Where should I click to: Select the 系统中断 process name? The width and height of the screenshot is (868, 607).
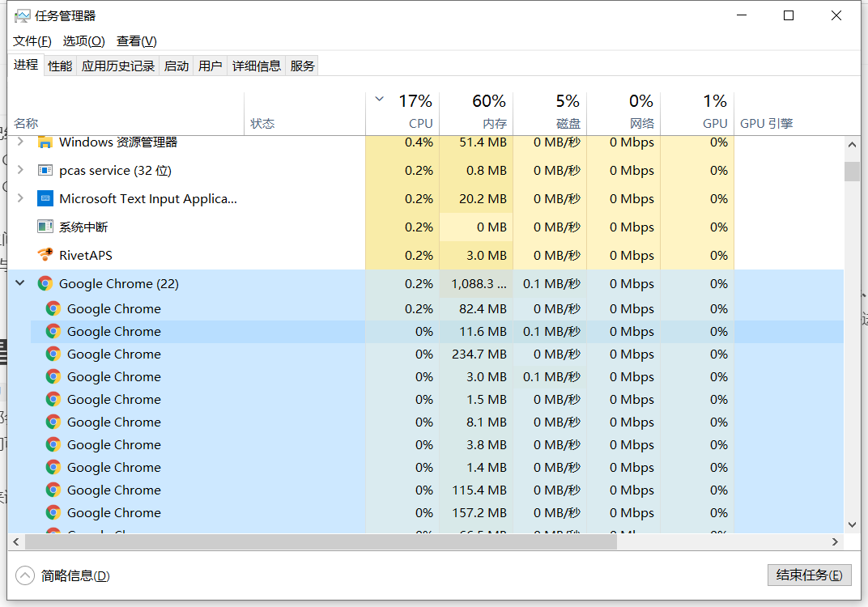click(83, 227)
